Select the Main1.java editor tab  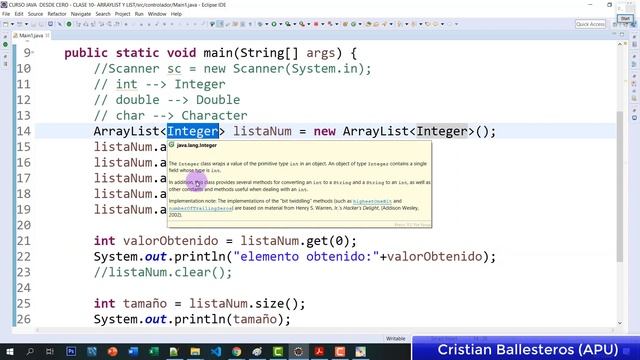(x=31, y=36)
